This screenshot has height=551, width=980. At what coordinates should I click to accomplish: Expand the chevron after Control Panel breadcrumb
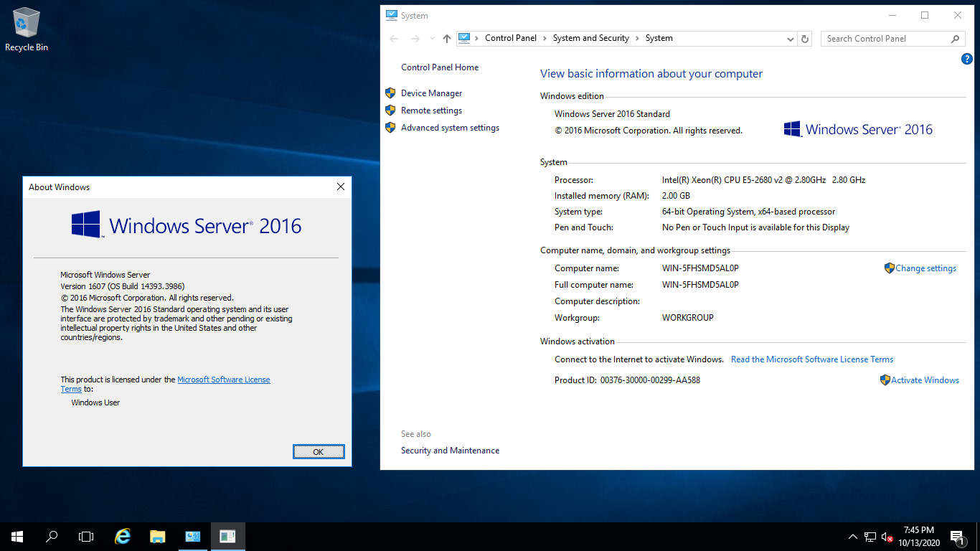coord(545,38)
